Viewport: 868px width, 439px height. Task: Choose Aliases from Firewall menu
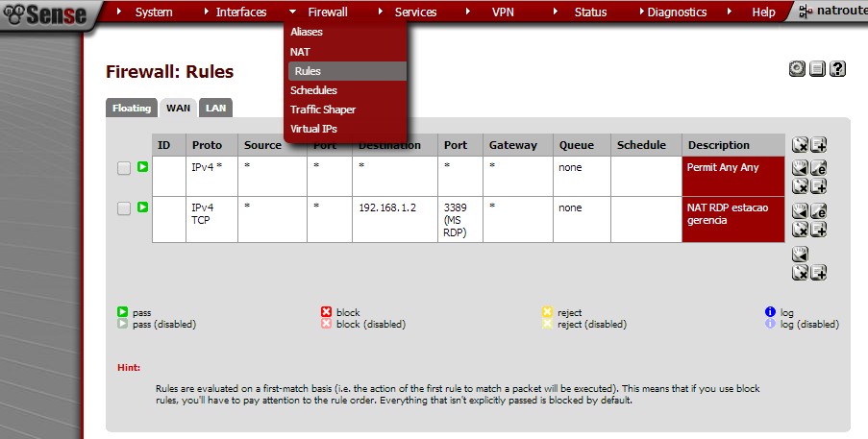pyautogui.click(x=307, y=32)
